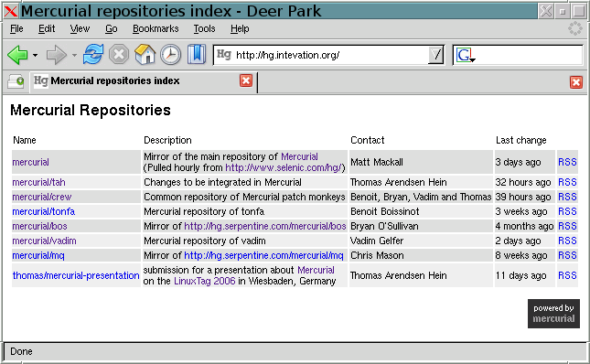Open the Bookmarks menu
The height and width of the screenshot is (364, 590).
[x=156, y=28]
